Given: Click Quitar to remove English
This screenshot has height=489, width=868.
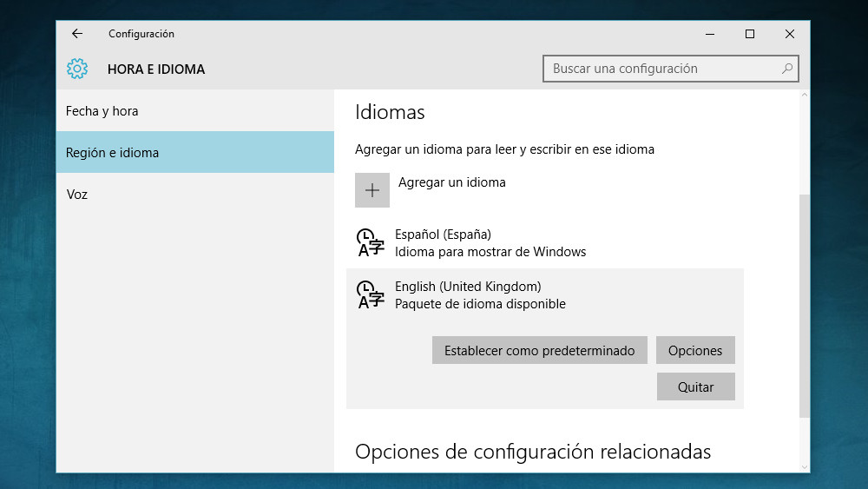Looking at the screenshot, I should (696, 387).
